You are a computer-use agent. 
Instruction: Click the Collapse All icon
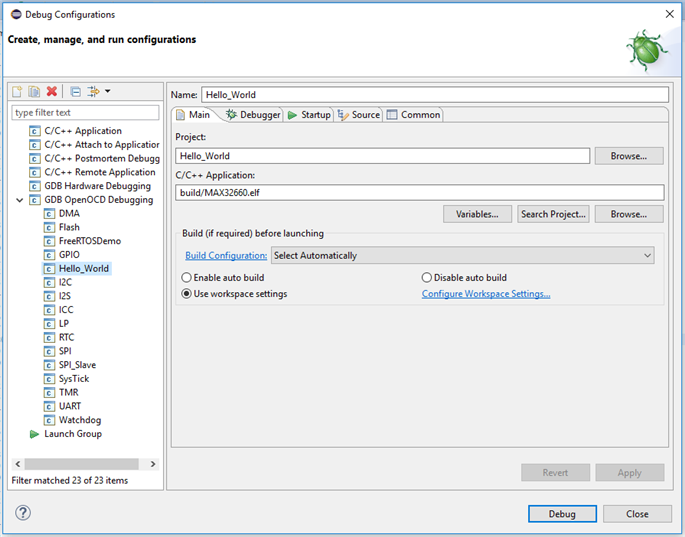(x=75, y=92)
